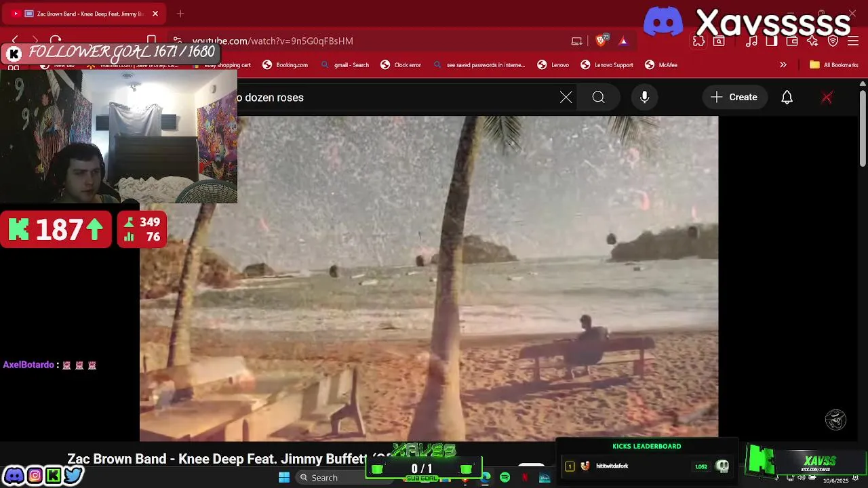Click the Brave Rewards triangle icon
Screen dimensions: 868x488
click(x=623, y=41)
